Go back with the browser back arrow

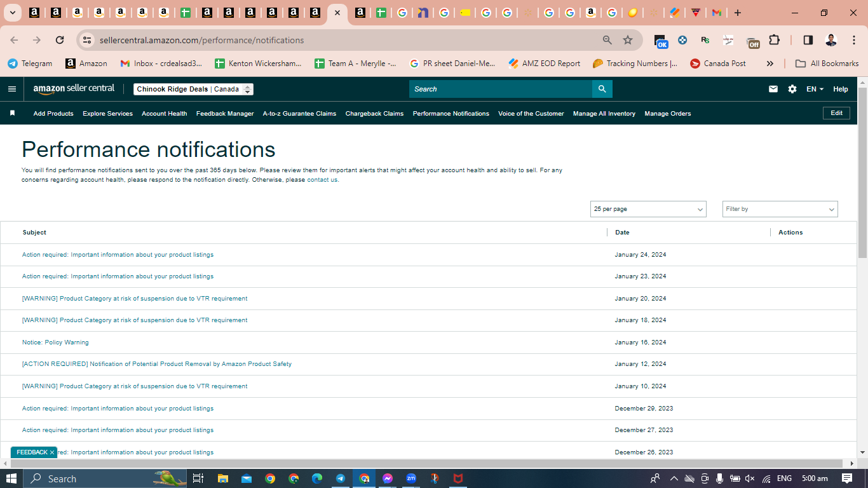(15, 40)
